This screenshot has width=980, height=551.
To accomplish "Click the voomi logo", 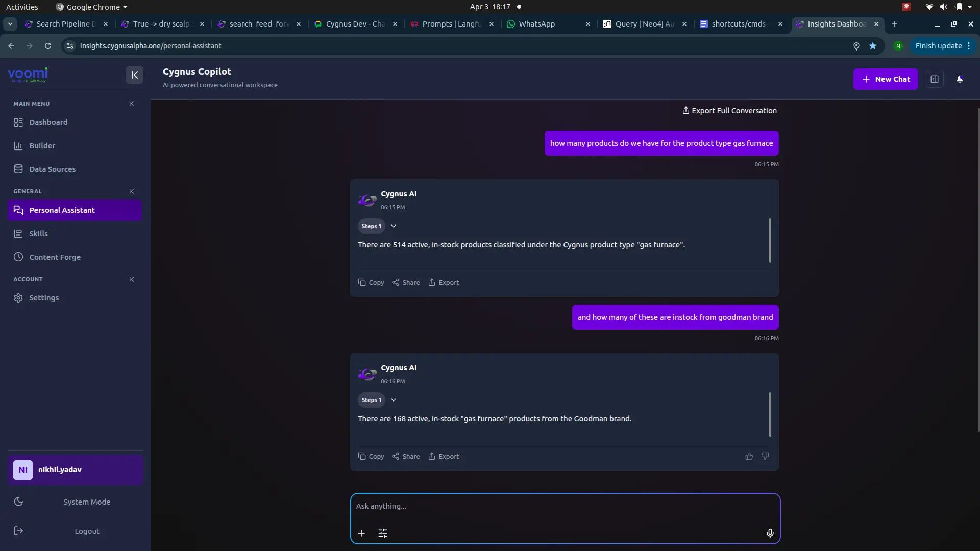I will pyautogui.click(x=28, y=74).
